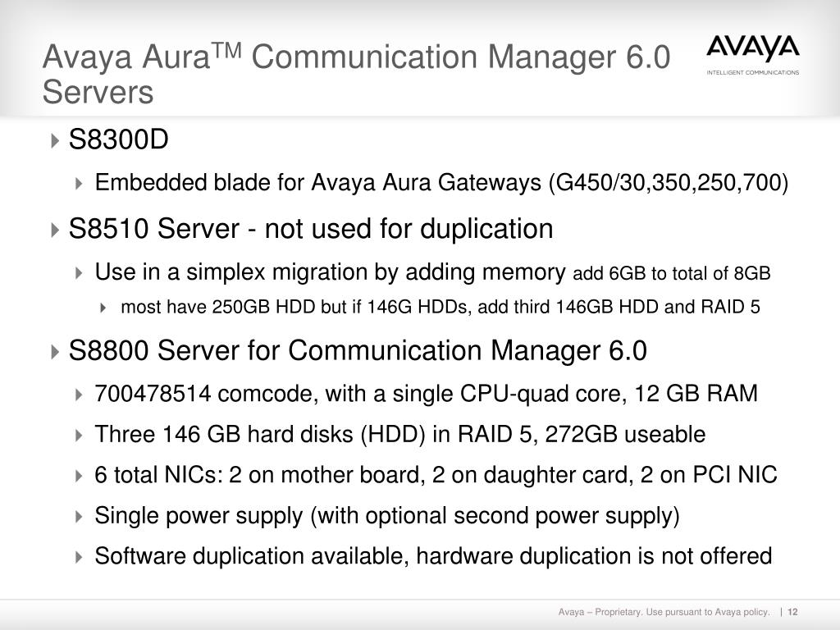840x630 pixels.
Task: Click the bullet before Three 146 GB line
Action: 80,436
